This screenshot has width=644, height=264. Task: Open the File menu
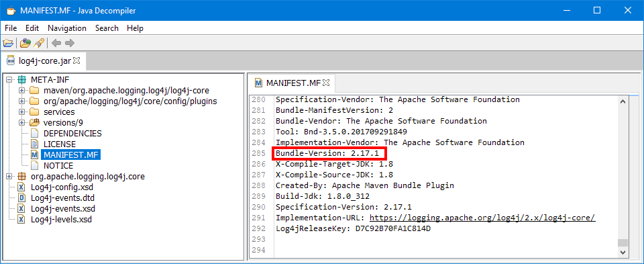point(11,28)
